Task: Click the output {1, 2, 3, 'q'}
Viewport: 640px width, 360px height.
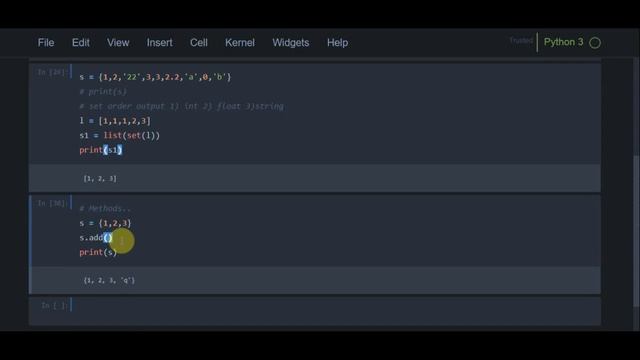Action: pos(109,280)
